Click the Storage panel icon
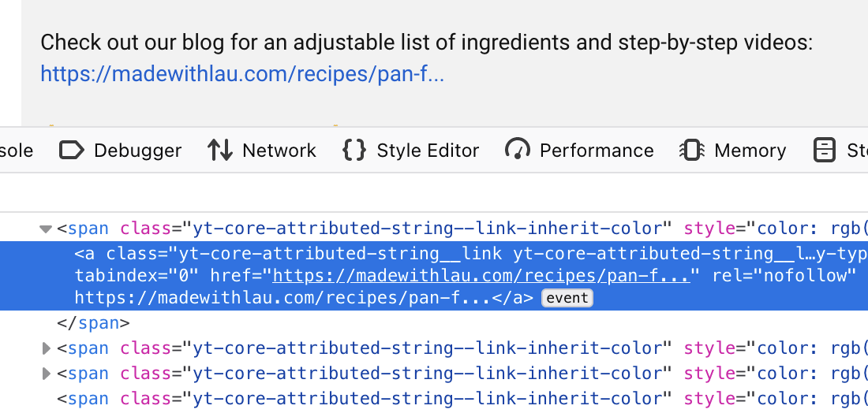The width and height of the screenshot is (868, 413). pyautogui.click(x=825, y=150)
